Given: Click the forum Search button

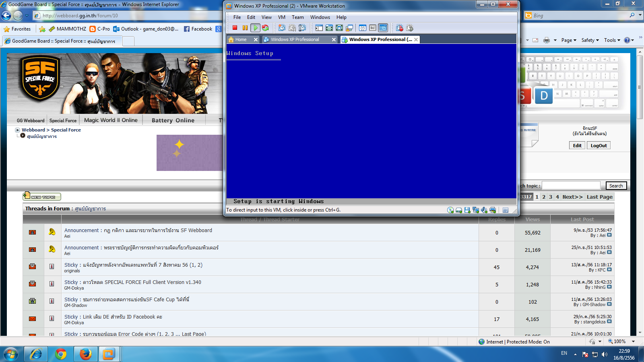Looking at the screenshot, I should point(616,186).
